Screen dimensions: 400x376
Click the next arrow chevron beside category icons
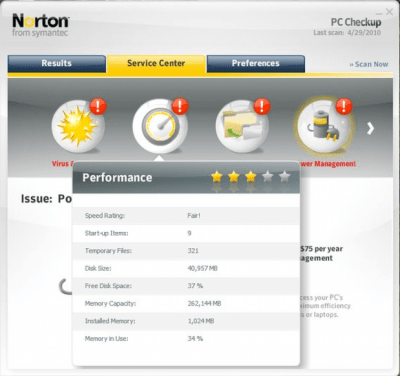(370, 128)
